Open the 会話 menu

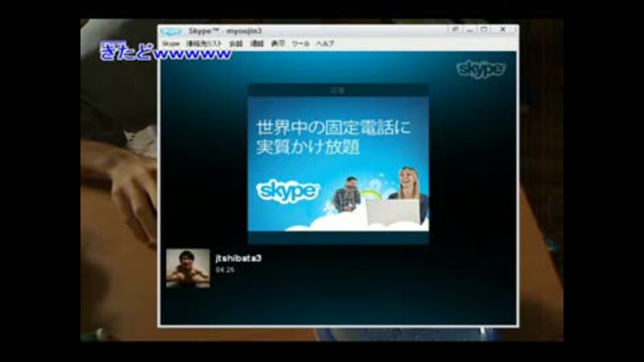[x=235, y=44]
